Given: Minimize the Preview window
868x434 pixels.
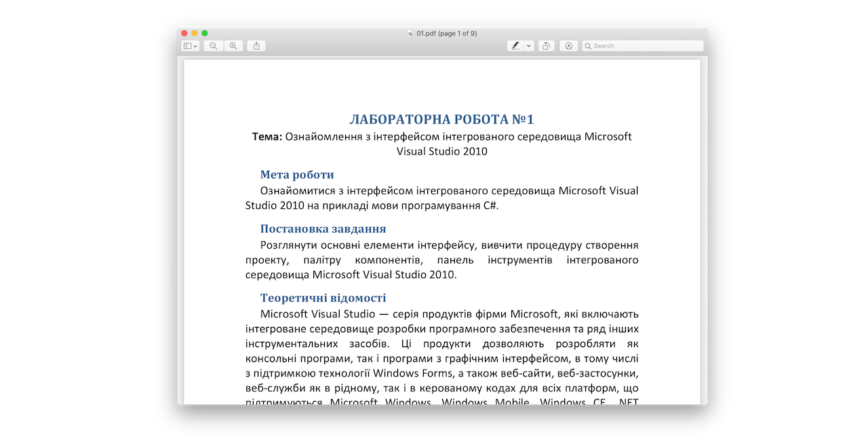Looking at the screenshot, I should (195, 33).
